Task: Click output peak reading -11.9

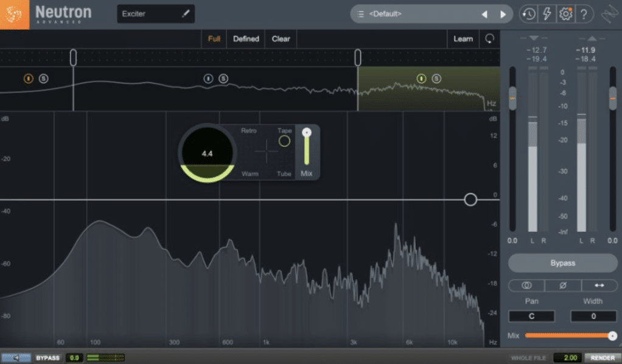Action: (x=586, y=50)
